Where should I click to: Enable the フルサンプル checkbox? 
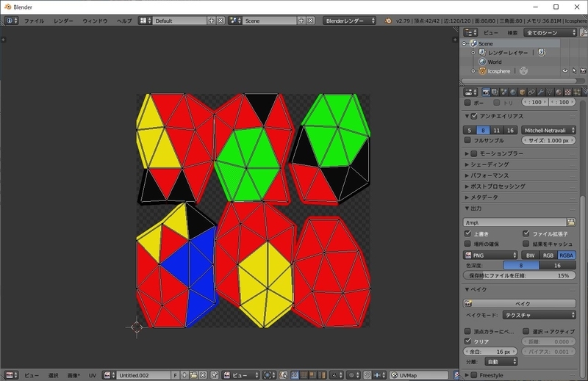click(x=467, y=140)
